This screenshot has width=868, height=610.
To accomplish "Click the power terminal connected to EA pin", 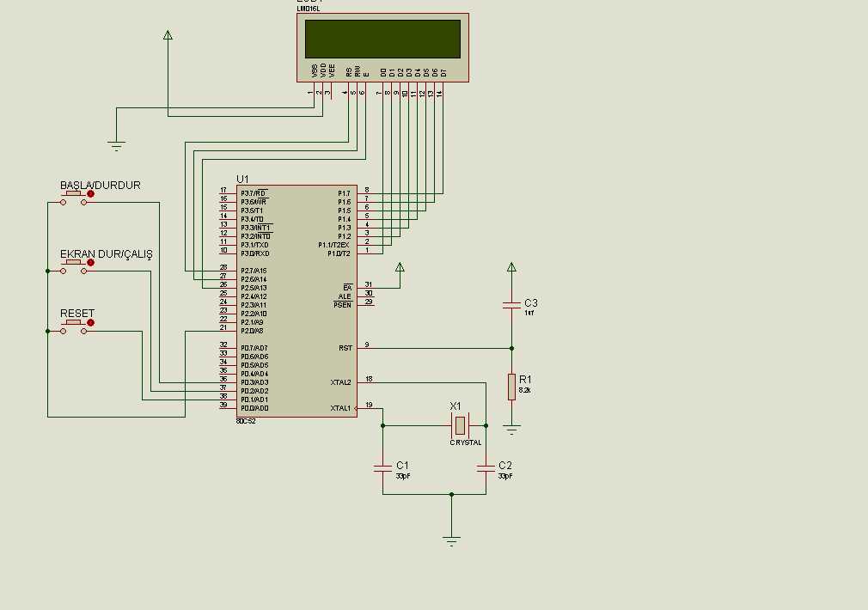I will 400,267.
